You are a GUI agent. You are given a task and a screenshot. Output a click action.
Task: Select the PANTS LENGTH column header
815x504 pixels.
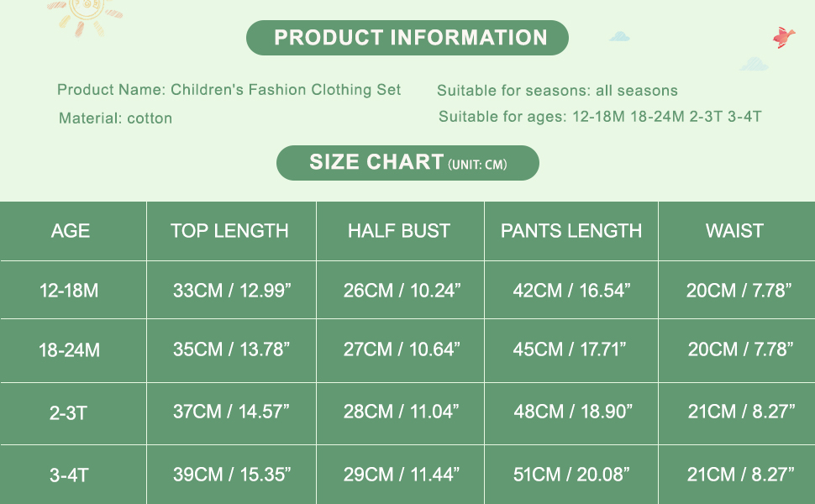(x=571, y=231)
